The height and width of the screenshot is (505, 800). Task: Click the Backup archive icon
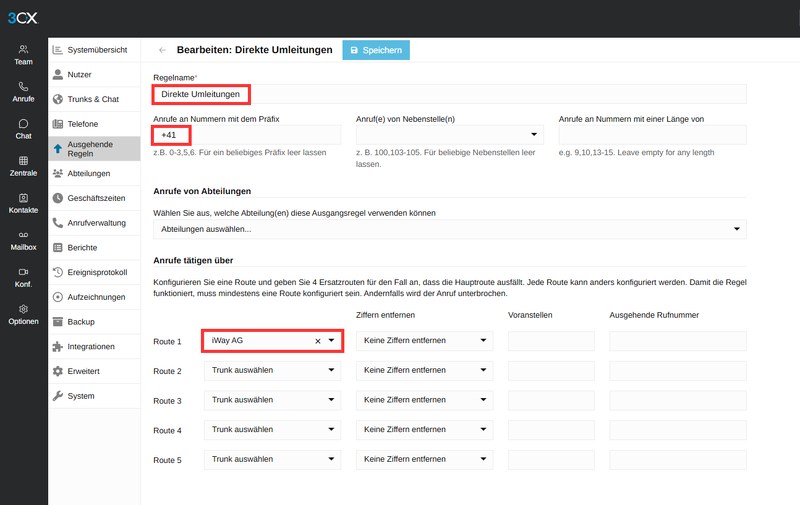(58, 322)
